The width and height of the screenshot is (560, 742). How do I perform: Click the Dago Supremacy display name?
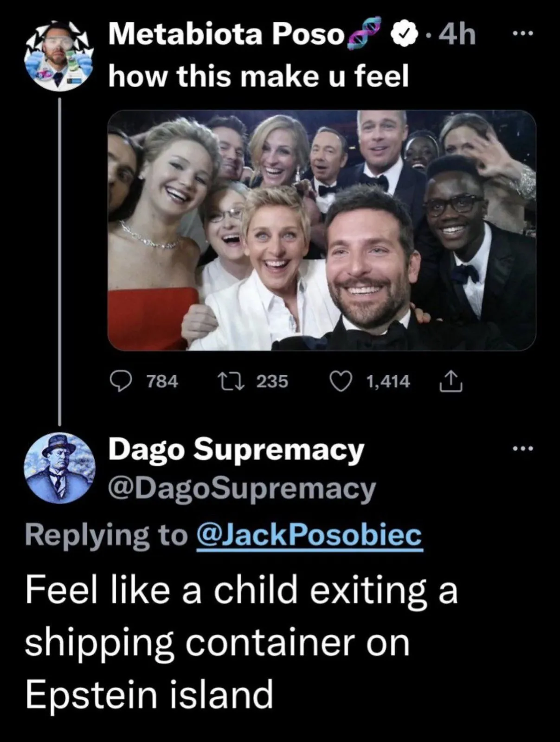236,449
